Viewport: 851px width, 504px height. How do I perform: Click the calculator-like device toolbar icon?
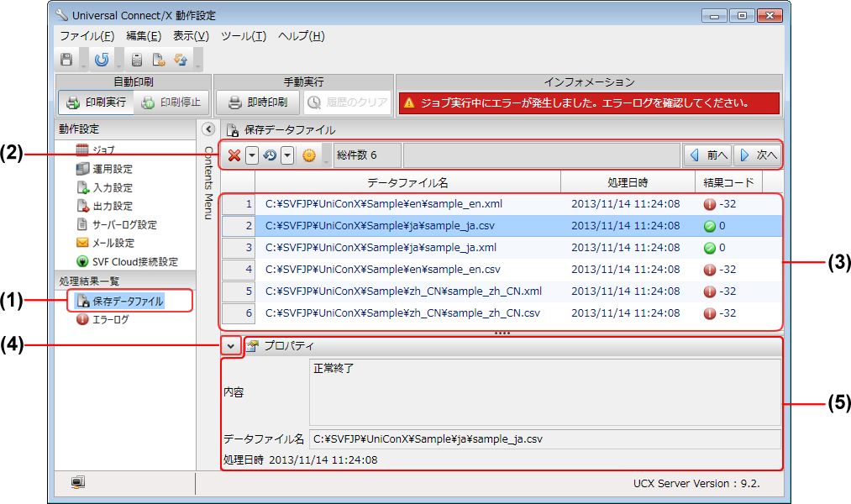tap(137, 59)
